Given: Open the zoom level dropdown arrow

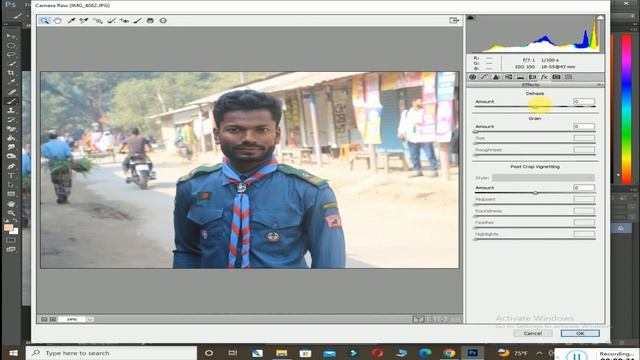Looking at the screenshot, I should [x=90, y=319].
